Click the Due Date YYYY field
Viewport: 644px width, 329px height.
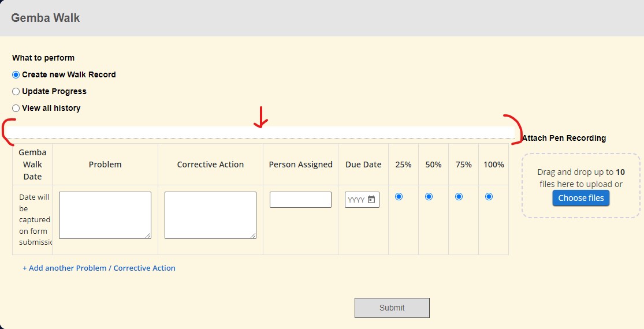point(355,200)
